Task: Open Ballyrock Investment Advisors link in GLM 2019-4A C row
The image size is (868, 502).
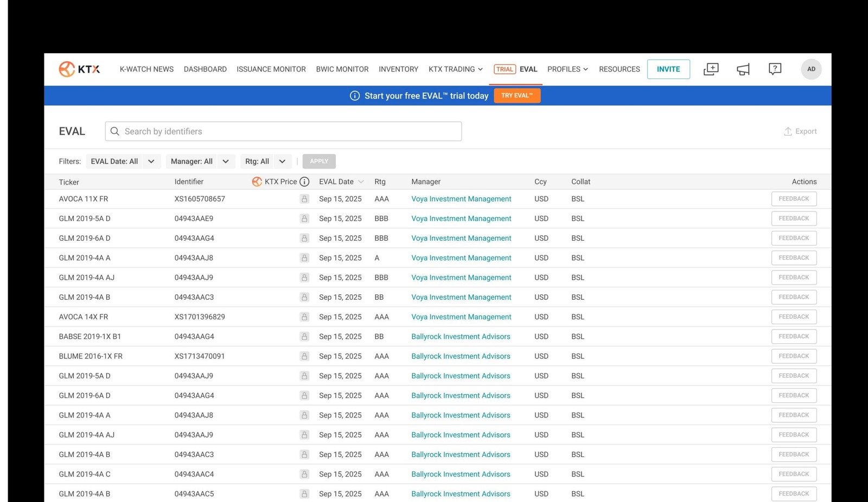Action: pos(461,474)
